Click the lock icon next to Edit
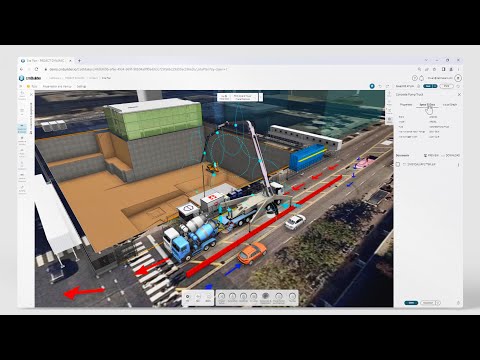The image size is (480, 360). [419, 86]
